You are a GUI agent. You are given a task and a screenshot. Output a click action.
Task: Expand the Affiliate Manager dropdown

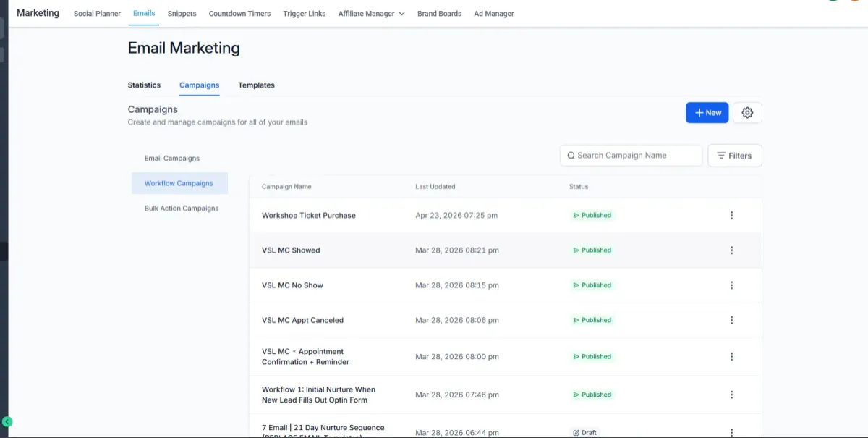point(371,14)
